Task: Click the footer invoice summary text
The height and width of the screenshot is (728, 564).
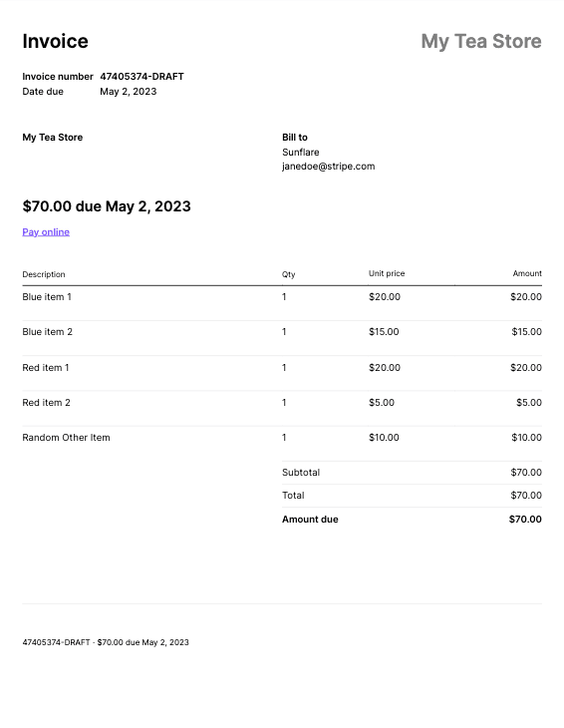Action: tap(106, 642)
